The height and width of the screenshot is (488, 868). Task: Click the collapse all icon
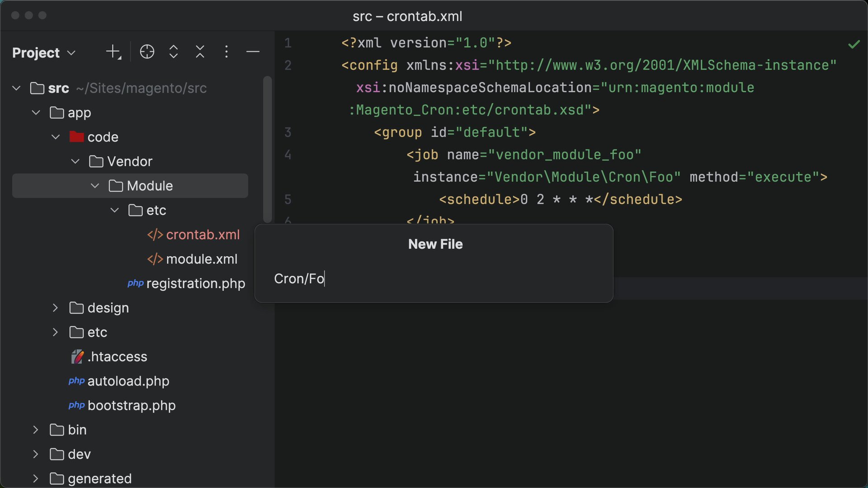(200, 52)
